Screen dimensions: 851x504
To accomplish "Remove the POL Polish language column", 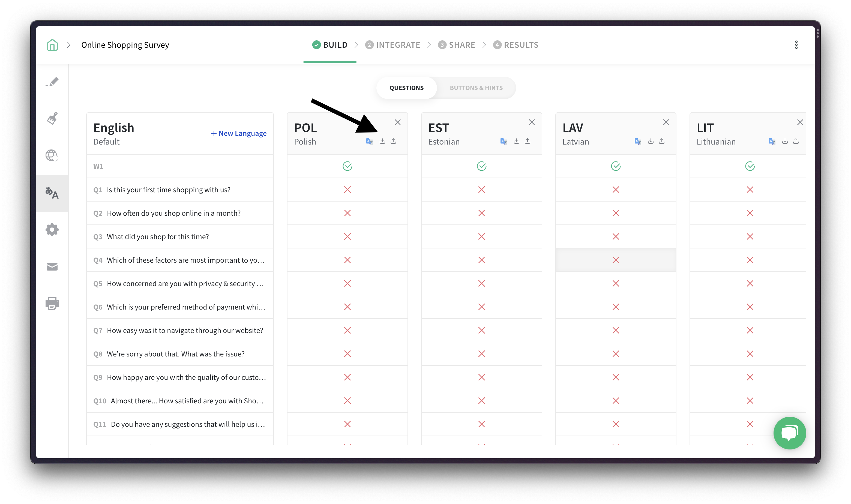I will click(x=398, y=122).
